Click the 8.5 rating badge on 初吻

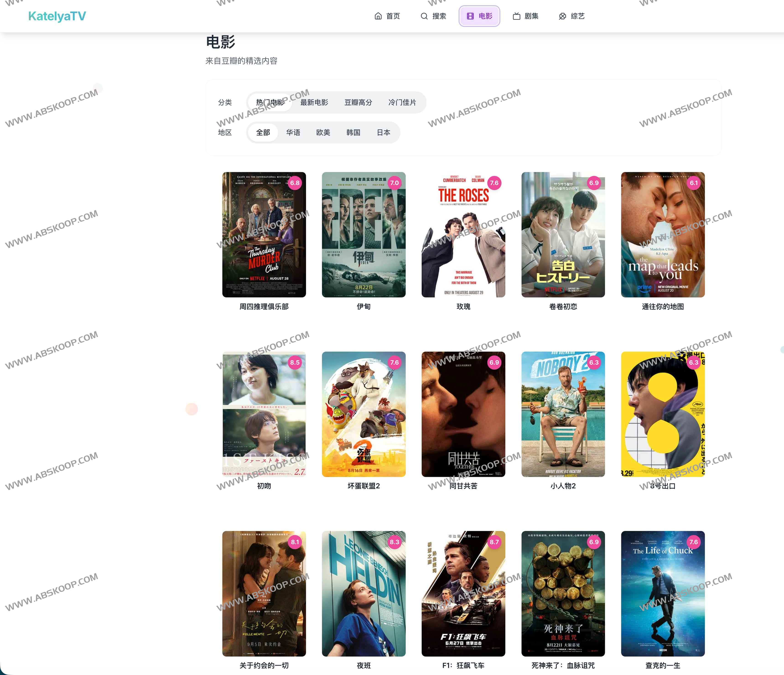(x=295, y=363)
